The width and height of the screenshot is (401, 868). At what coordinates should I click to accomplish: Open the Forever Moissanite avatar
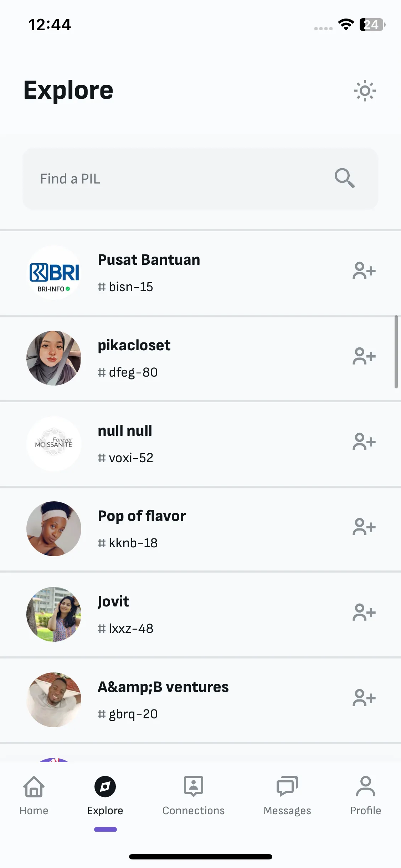click(54, 444)
